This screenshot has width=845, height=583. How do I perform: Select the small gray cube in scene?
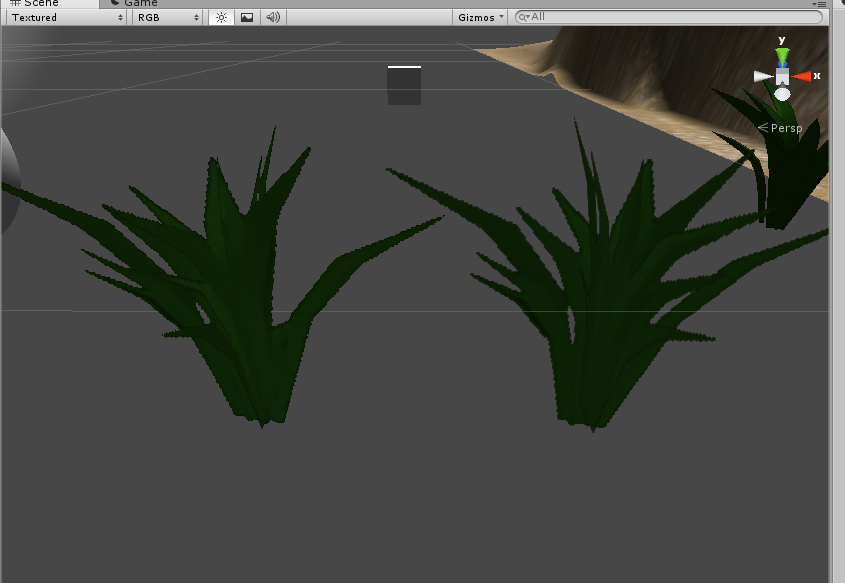(404, 86)
